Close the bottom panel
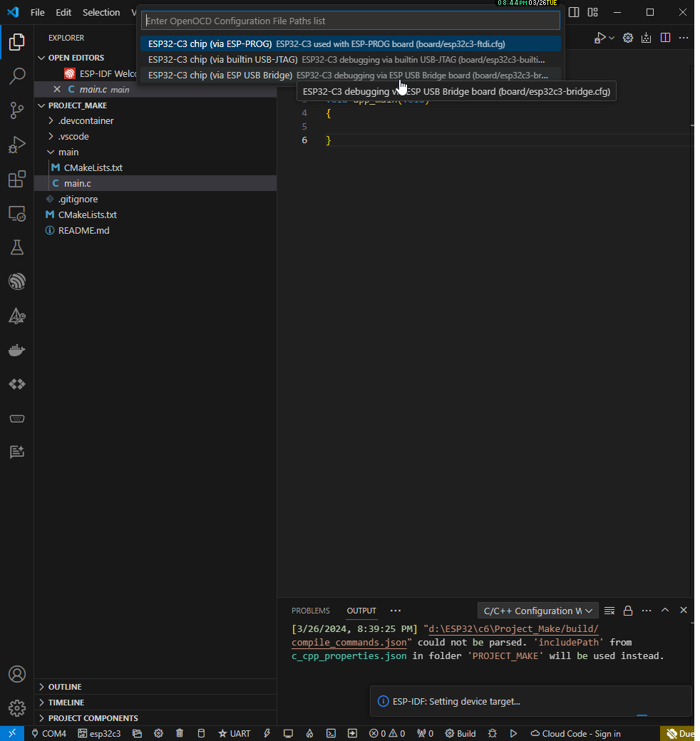Image resolution: width=700 pixels, height=741 pixels. coord(684,610)
